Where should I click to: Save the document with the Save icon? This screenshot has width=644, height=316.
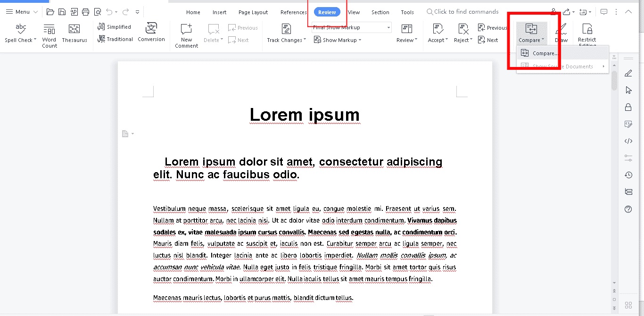coord(62,12)
